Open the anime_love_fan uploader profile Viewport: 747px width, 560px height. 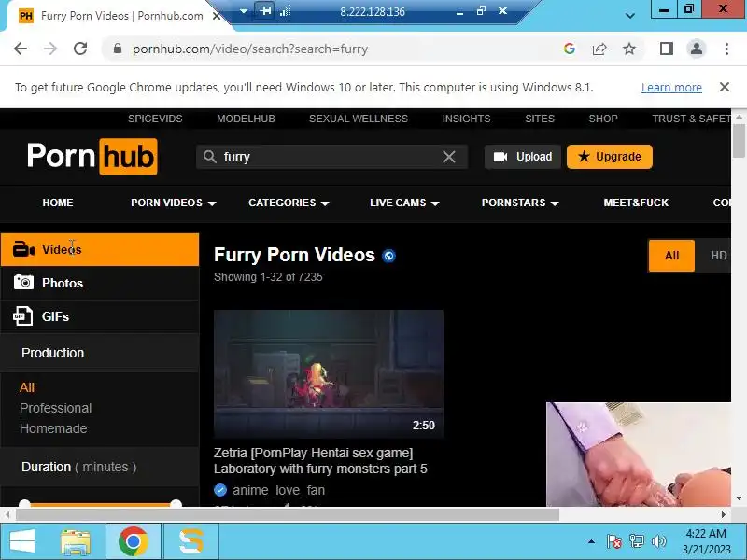(278, 490)
